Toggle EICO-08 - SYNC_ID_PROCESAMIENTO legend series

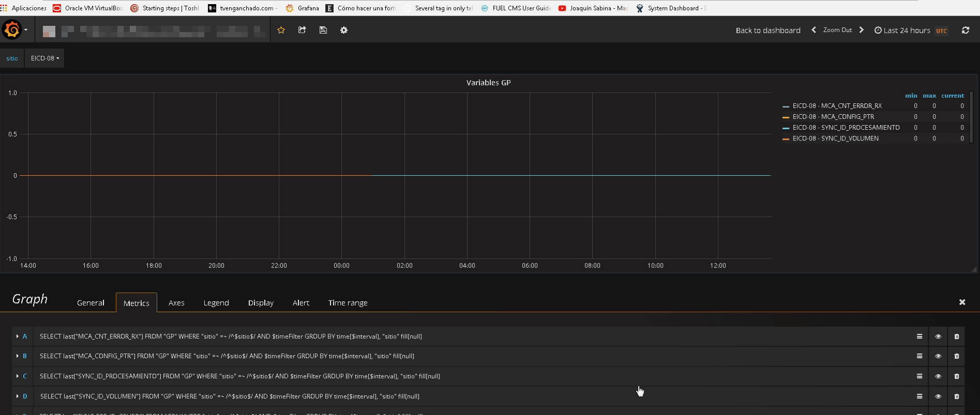click(x=846, y=128)
